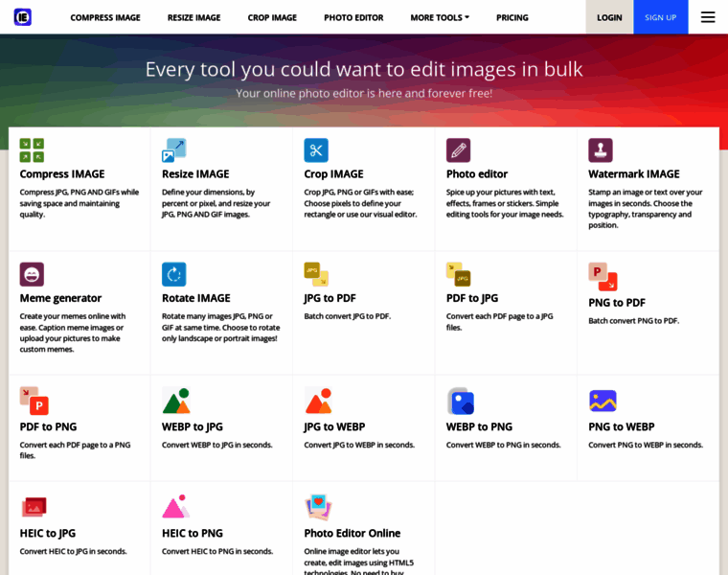The height and width of the screenshot is (575, 728).
Task: Click the Compress IMAGE green arrows icon
Action: [x=32, y=150]
